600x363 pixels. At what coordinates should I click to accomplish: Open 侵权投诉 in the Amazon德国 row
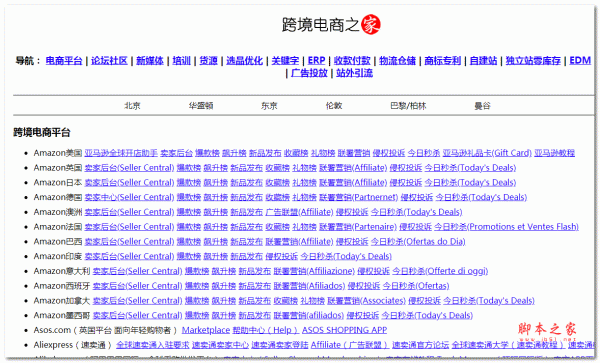(416, 197)
